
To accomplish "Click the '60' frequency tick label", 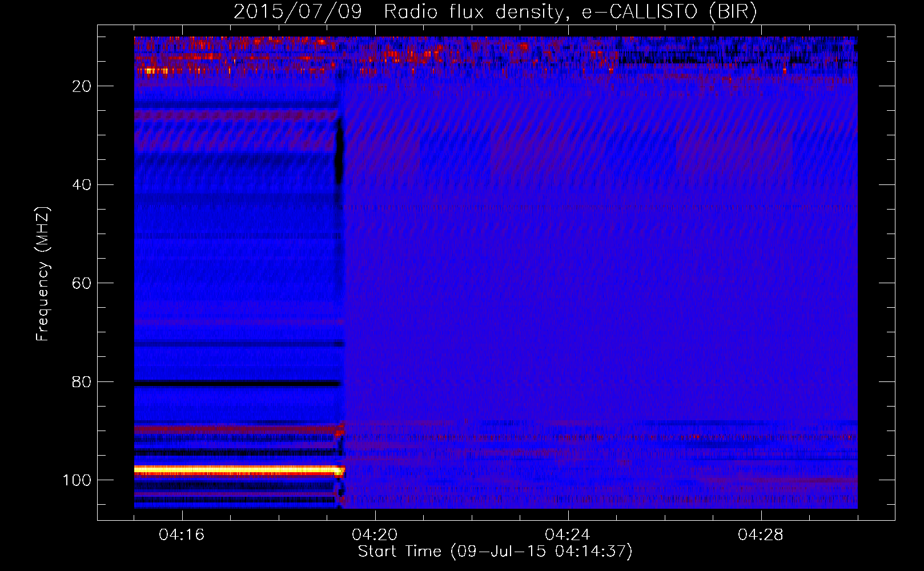I will point(82,283).
